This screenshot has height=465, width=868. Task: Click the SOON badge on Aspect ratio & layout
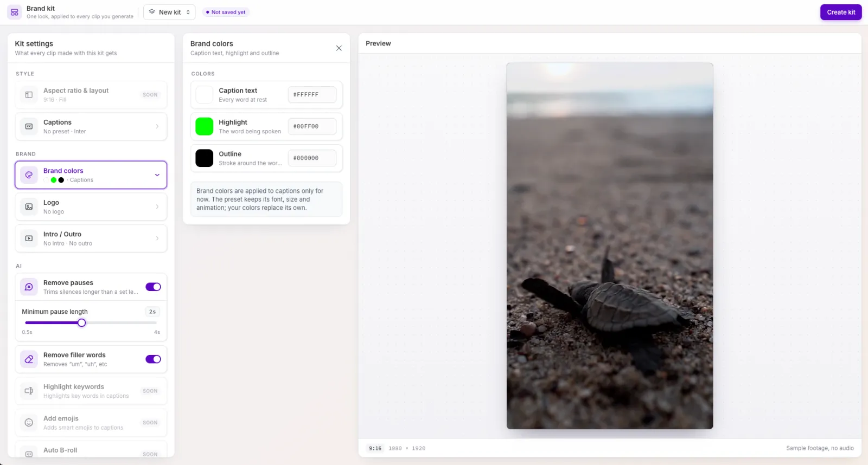[150, 95]
